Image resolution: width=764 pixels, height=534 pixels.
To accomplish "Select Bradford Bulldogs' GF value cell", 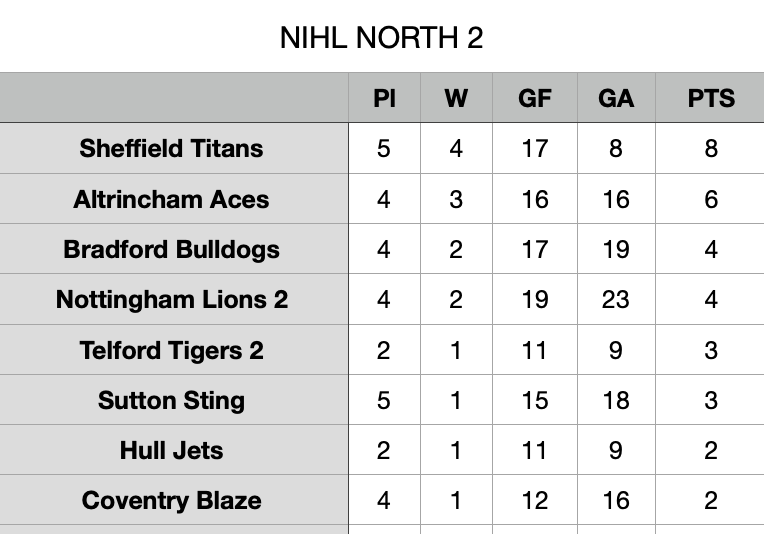I will [x=535, y=249].
